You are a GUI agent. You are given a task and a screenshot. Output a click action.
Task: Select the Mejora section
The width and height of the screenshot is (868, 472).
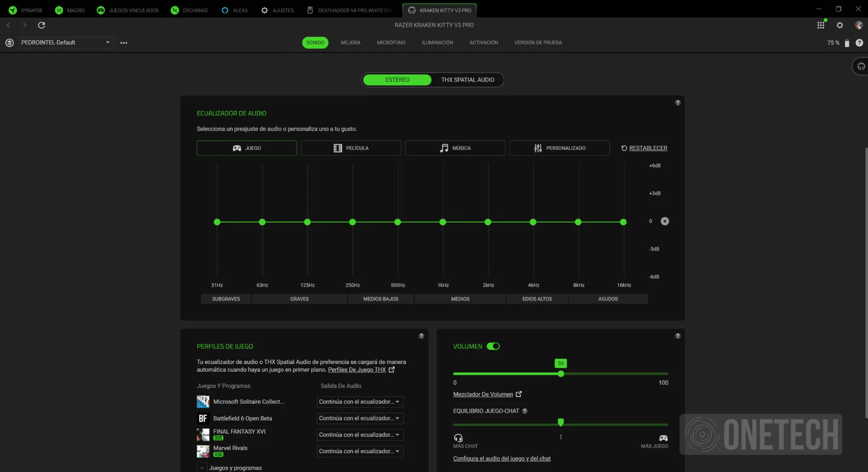tap(350, 43)
